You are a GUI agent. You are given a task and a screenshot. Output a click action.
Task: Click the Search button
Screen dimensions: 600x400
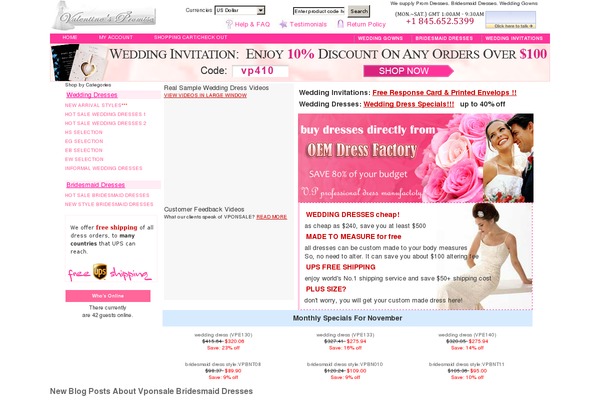[x=359, y=11]
